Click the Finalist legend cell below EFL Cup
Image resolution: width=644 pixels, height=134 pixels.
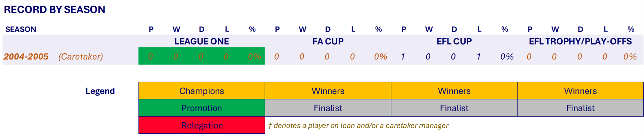point(454,108)
